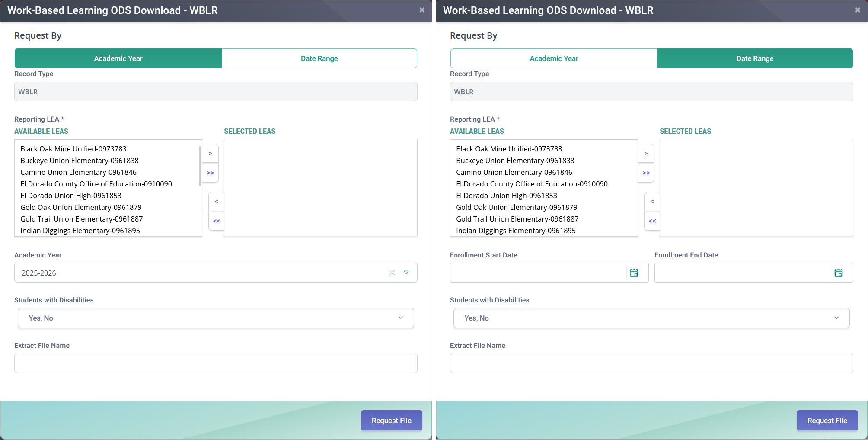This screenshot has width=868, height=440.
Task: Click the single right arrow to add LEA
Action: pyautogui.click(x=646, y=153)
